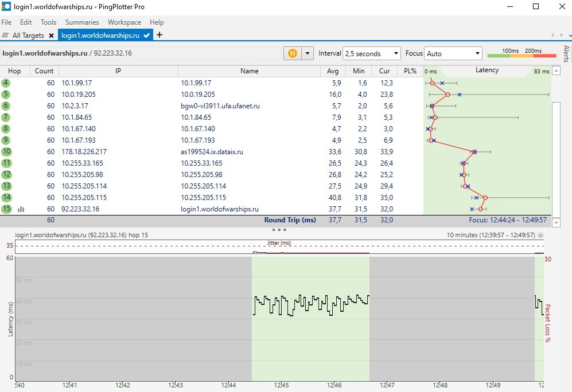Open the pause button dropdown arrow
Viewport: 572px width, 392px height.
[x=308, y=53]
